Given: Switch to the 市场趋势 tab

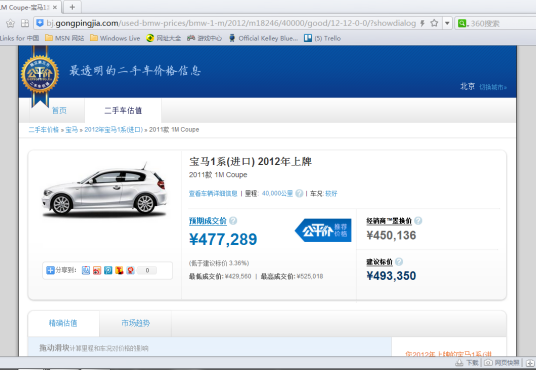Looking at the screenshot, I should (x=135, y=323).
